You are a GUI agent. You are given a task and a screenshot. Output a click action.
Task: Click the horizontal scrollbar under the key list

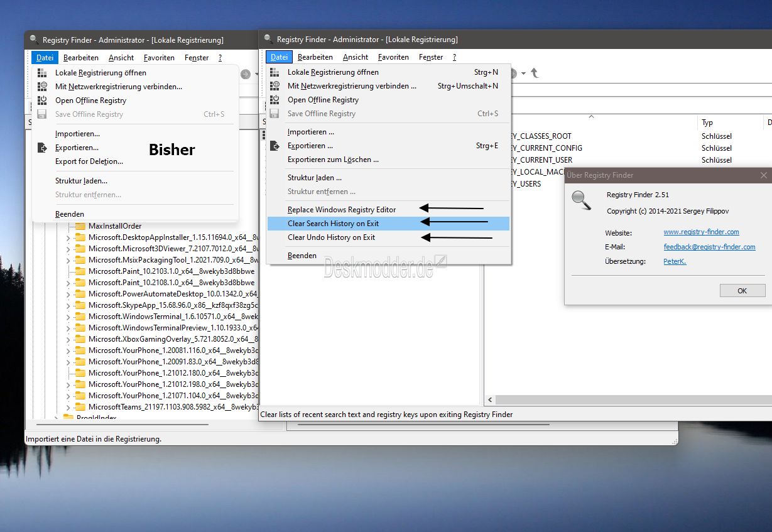[628, 399]
